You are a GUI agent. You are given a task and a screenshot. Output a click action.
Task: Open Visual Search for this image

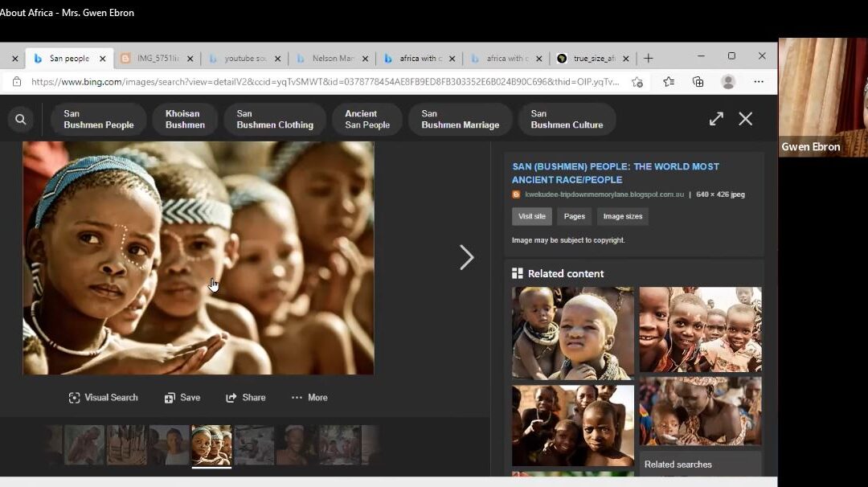pyautogui.click(x=103, y=397)
